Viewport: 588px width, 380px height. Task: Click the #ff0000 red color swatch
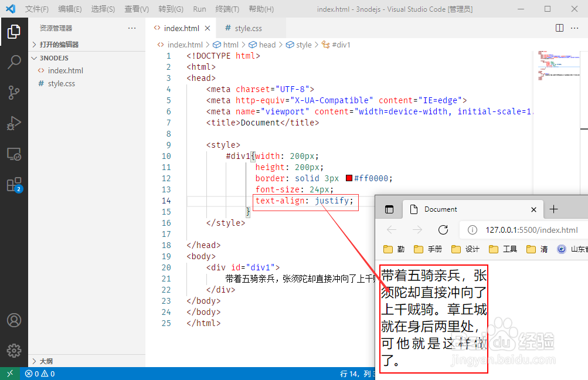tap(349, 178)
